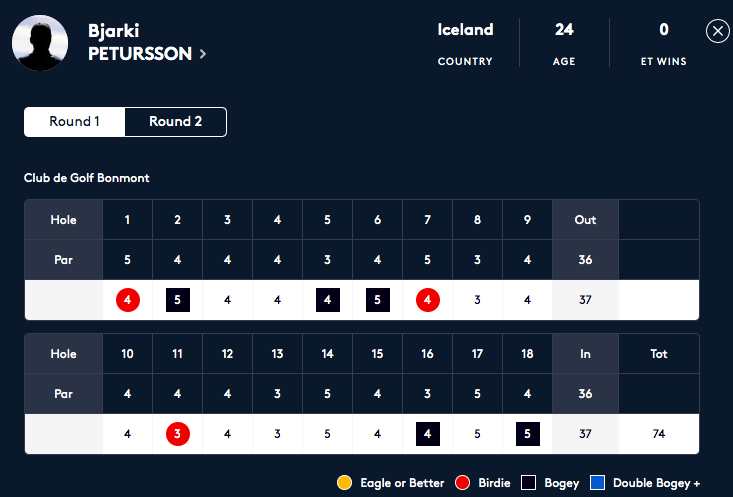Click the bogey square on hole 6
The width and height of the screenshot is (733, 497).
378,300
